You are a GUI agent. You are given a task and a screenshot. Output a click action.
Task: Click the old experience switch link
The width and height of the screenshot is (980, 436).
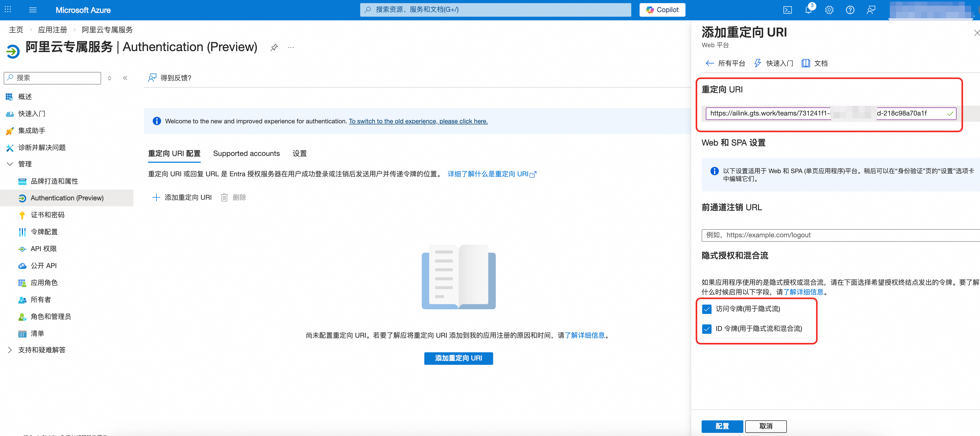[418, 121]
